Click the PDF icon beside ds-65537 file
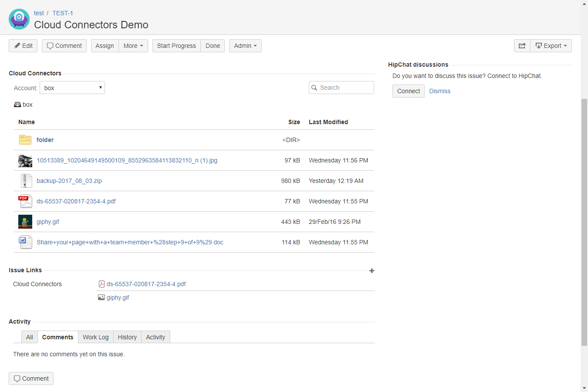This screenshot has width=588, height=392. [x=25, y=201]
